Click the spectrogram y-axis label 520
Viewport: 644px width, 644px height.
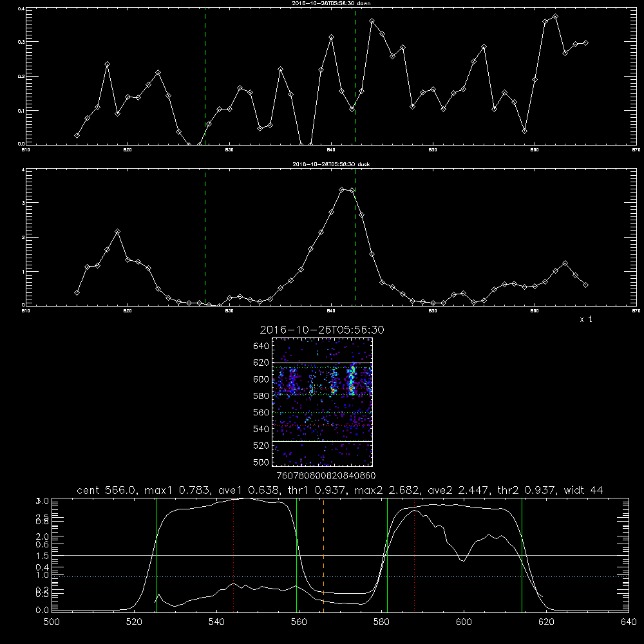coord(261,446)
